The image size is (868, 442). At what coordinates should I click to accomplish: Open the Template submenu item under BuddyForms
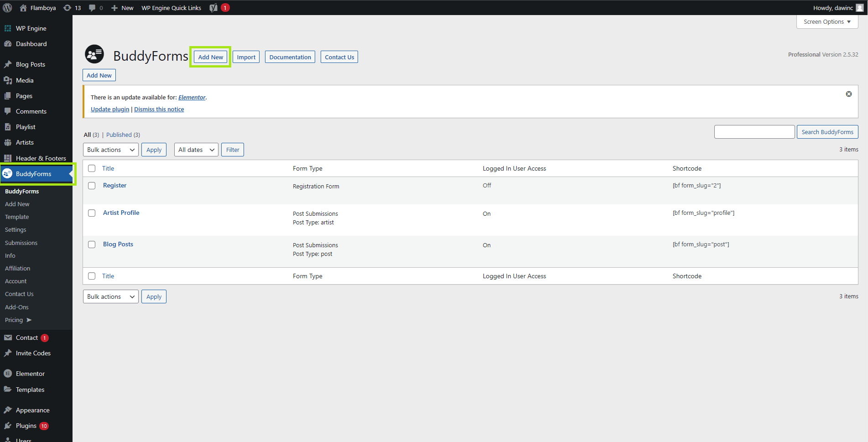pos(17,217)
